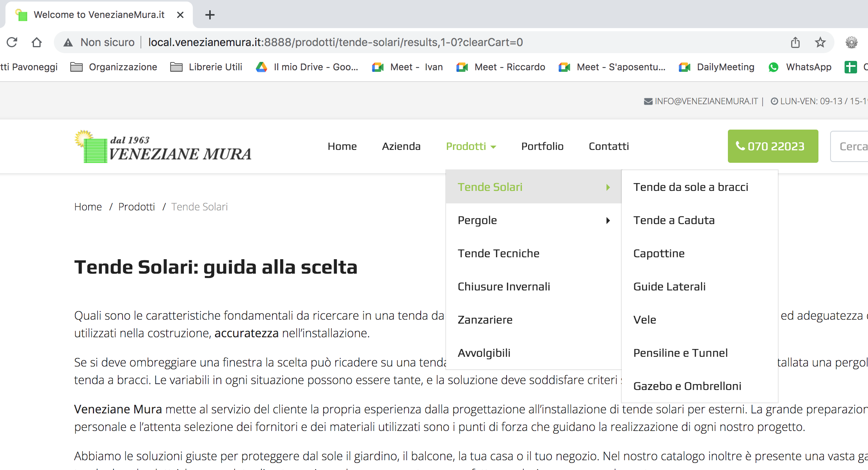Screen dimensions: 868x470
Task: Bookmark page with the star icon
Action: click(x=820, y=42)
